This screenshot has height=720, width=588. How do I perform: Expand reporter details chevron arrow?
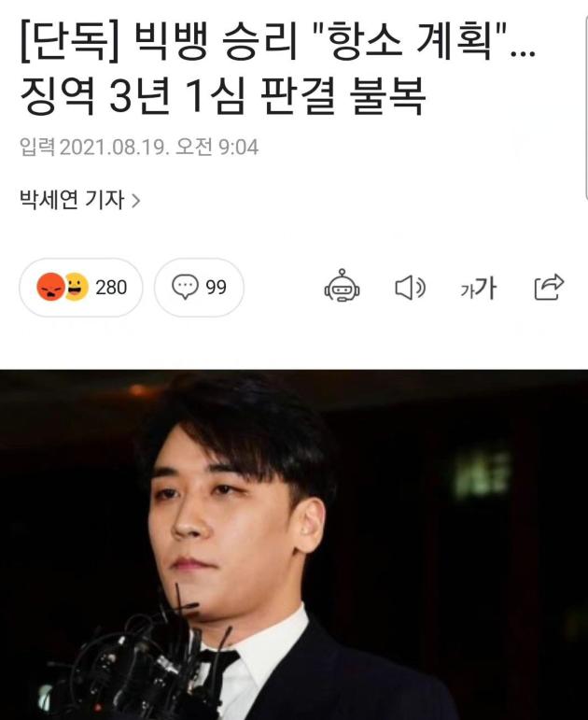[x=135, y=200]
